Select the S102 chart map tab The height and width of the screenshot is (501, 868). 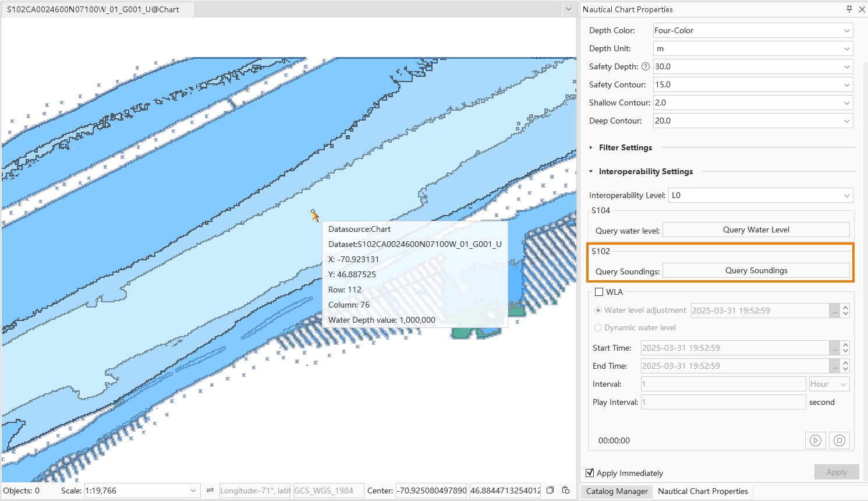tap(93, 9)
